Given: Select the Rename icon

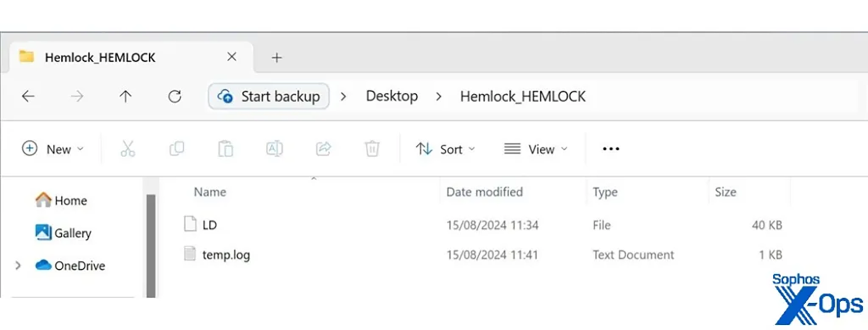Looking at the screenshot, I should 274,149.
